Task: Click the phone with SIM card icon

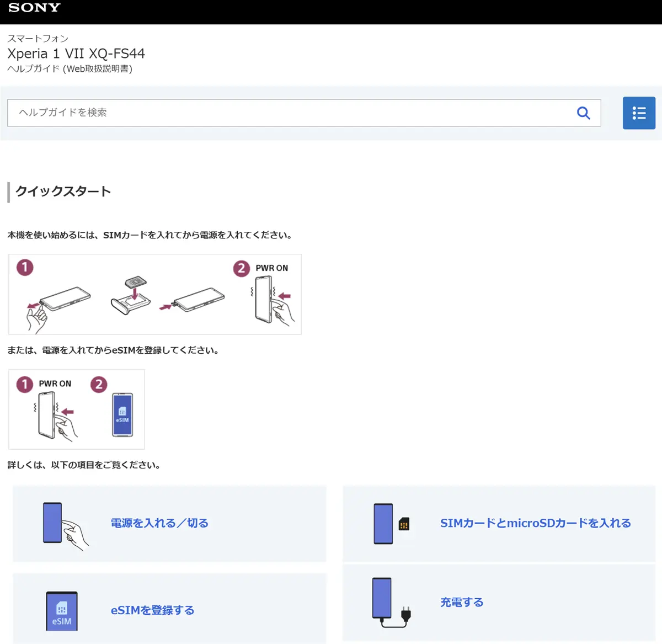Action: pos(392,524)
